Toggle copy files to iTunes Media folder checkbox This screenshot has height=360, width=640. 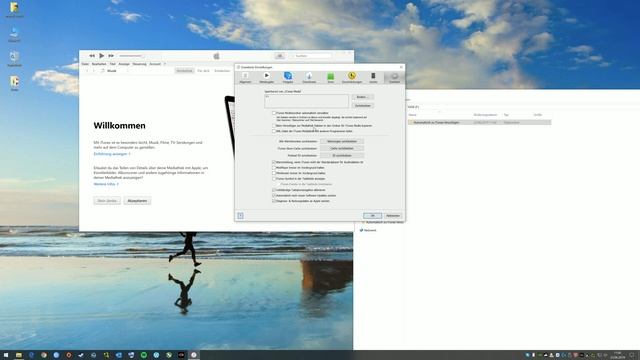tap(274, 126)
